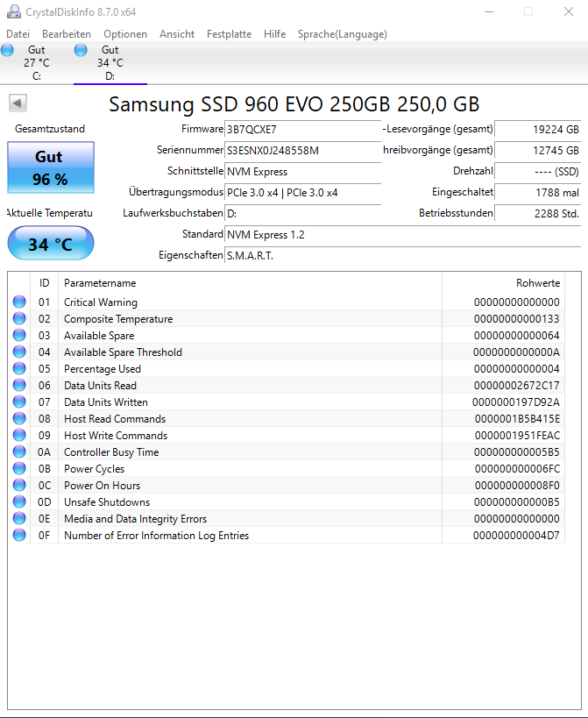Open the Festplatte menu
This screenshot has width=588, height=718.
(229, 34)
